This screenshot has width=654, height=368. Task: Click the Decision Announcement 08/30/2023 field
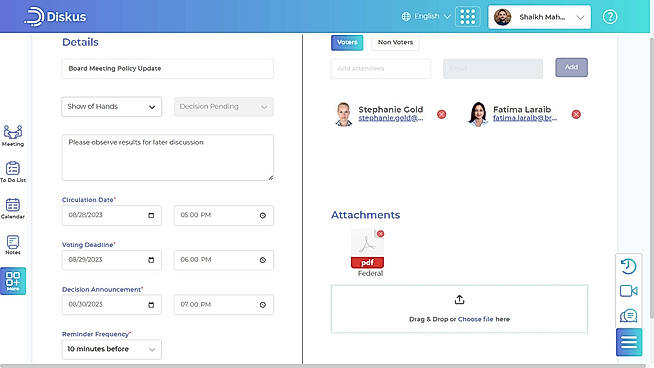click(111, 305)
